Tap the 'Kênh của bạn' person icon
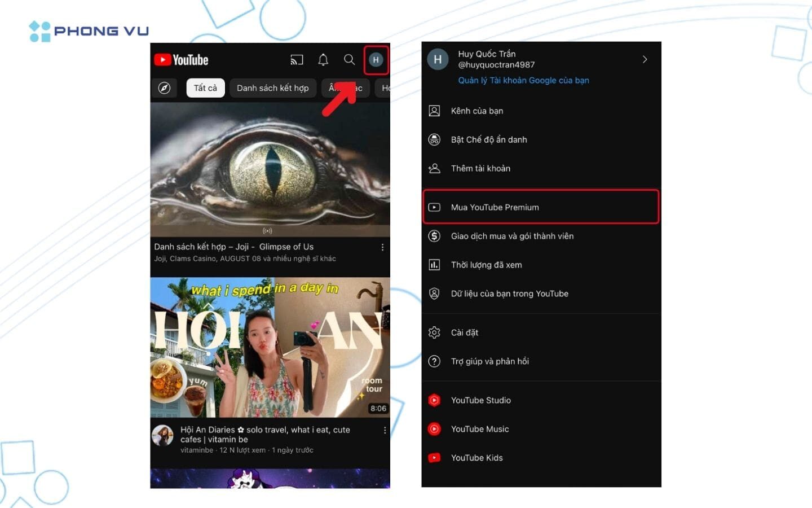This screenshot has height=508, width=812. [434, 111]
